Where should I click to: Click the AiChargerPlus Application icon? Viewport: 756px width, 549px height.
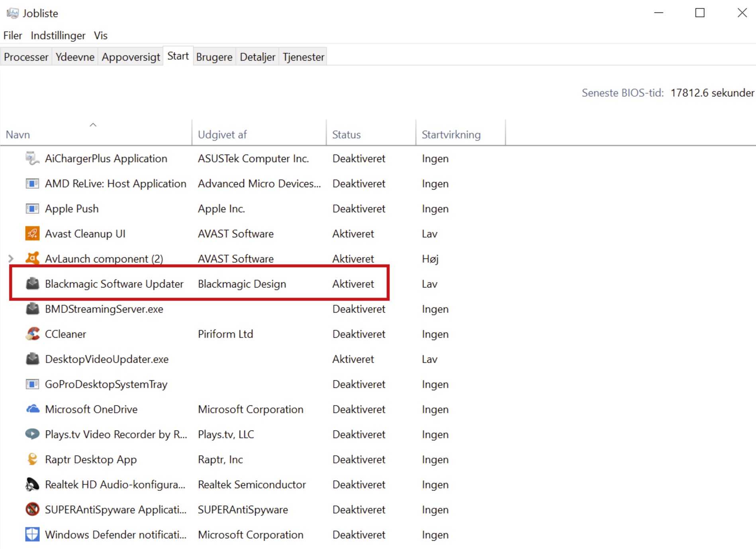32,158
